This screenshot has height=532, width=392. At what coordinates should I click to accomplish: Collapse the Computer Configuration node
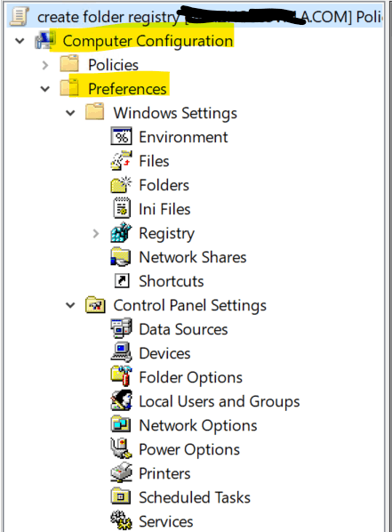(20, 41)
